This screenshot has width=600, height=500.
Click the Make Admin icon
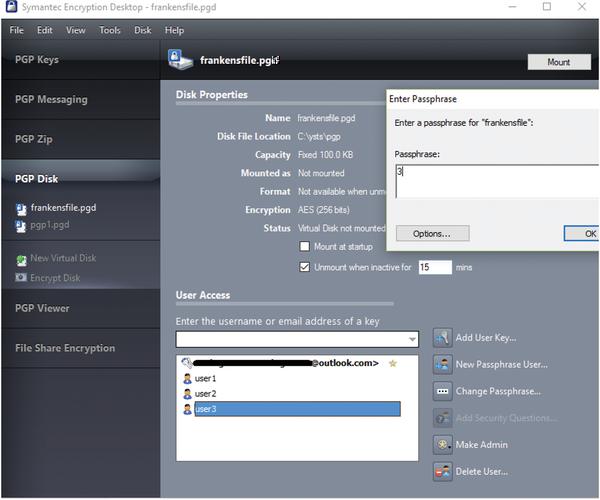pyautogui.click(x=442, y=445)
